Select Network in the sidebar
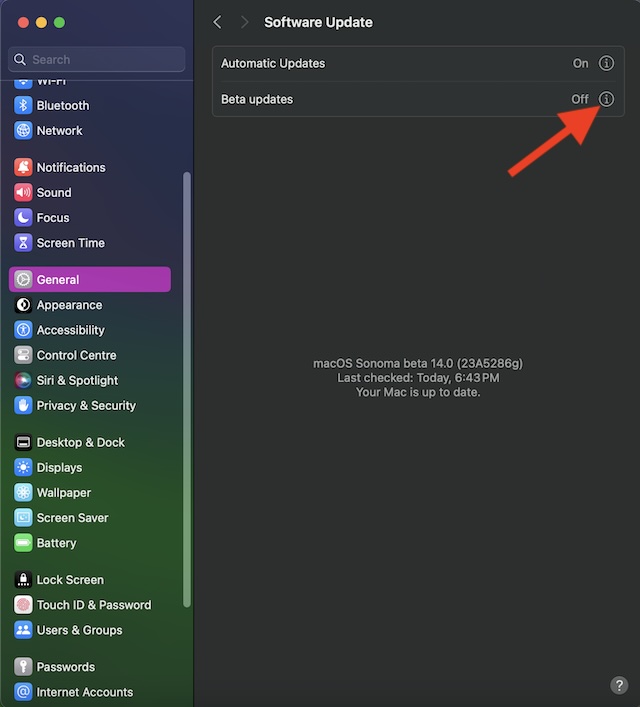Screen dimensions: 640x707 (x=59, y=130)
